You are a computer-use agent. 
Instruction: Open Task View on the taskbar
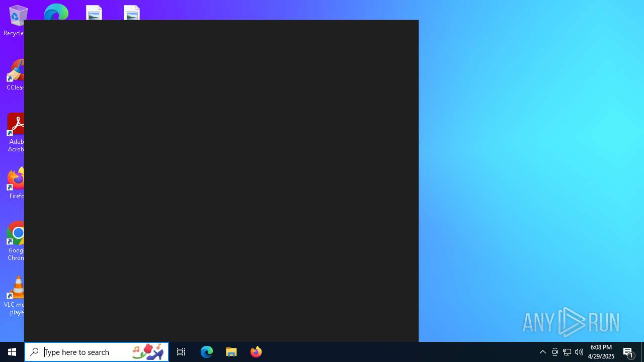tap(181, 352)
